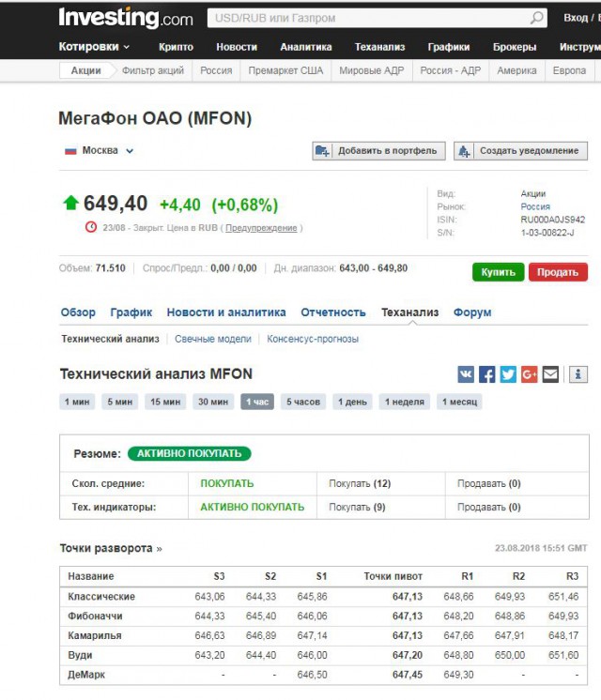The image size is (601, 700).
Task: Expand the Котировки menu
Action: pos(94,46)
